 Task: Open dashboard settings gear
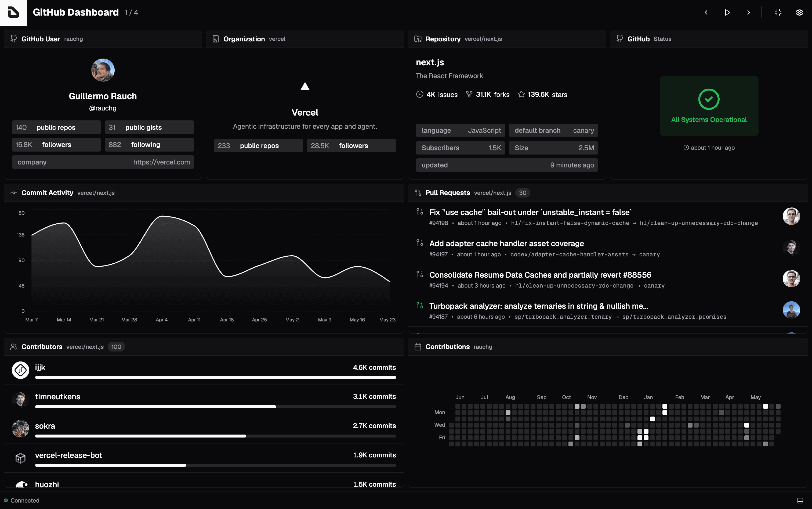point(799,12)
